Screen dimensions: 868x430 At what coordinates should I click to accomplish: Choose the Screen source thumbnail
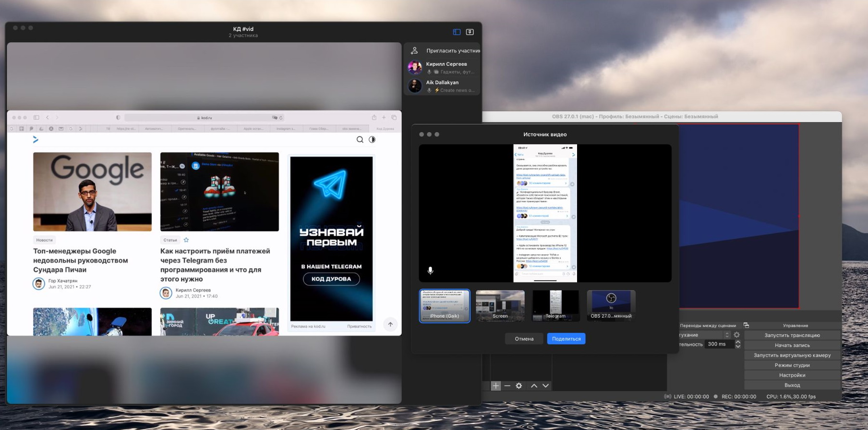coord(500,306)
